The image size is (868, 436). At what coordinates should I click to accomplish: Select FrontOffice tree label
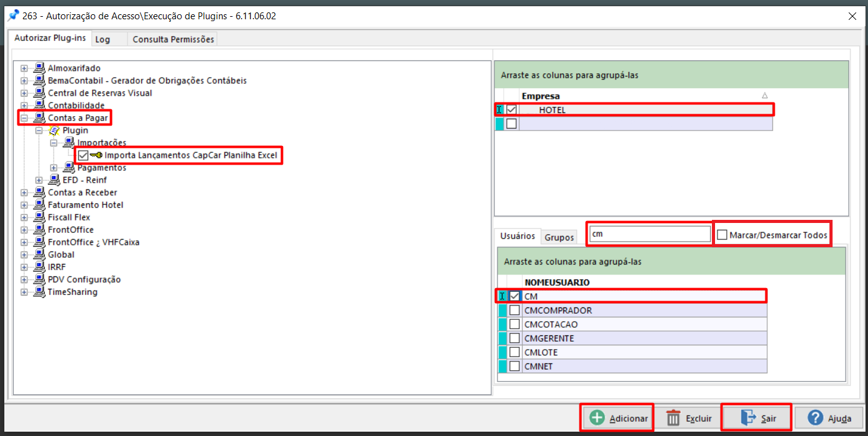pos(71,230)
